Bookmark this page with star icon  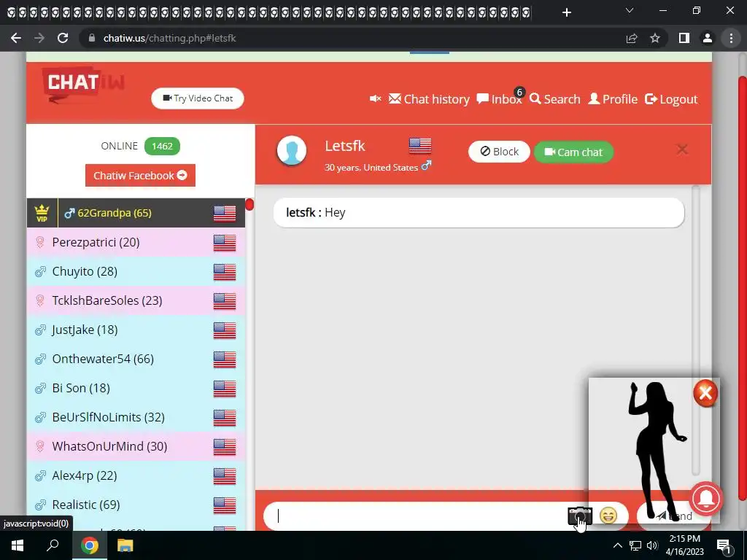point(655,38)
